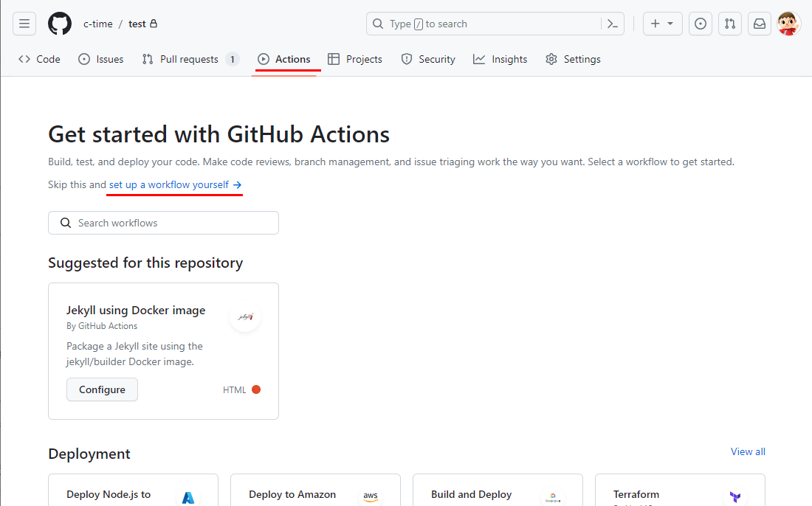Click the magnifier icon in Search workflows
The image size is (812, 506).
[x=65, y=223]
